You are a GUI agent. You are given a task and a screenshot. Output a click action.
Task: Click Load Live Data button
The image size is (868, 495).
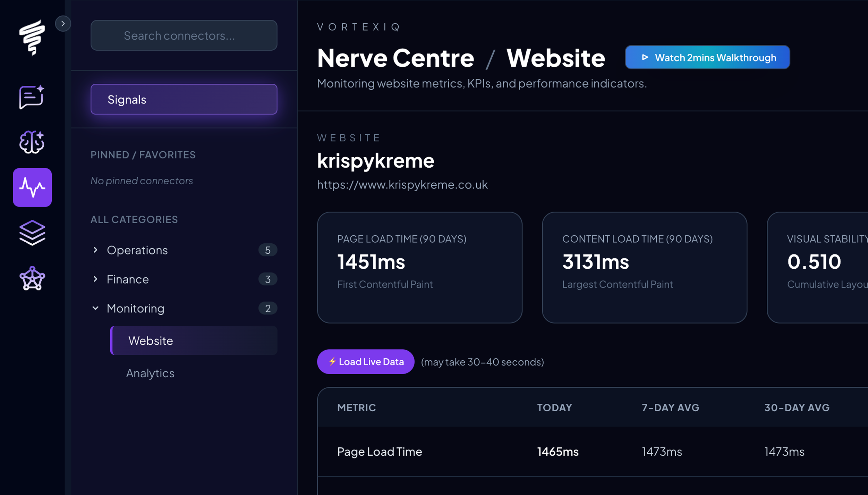click(x=366, y=362)
